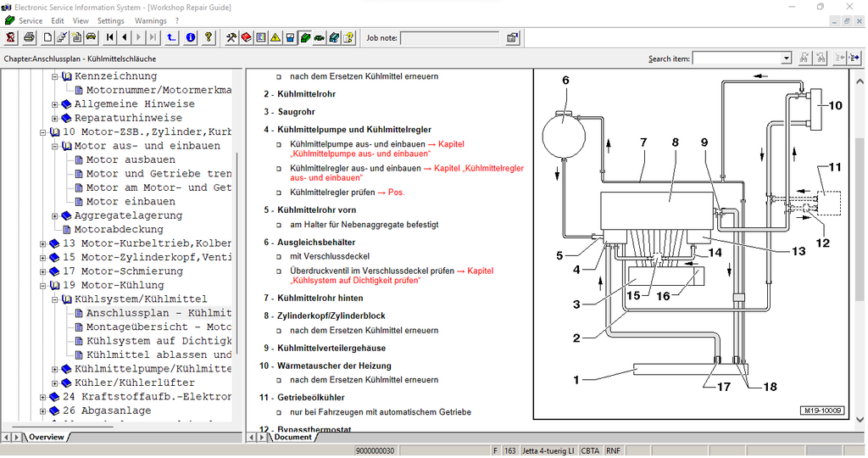Expand the Allgemeine Hinweise tree node

point(55,104)
